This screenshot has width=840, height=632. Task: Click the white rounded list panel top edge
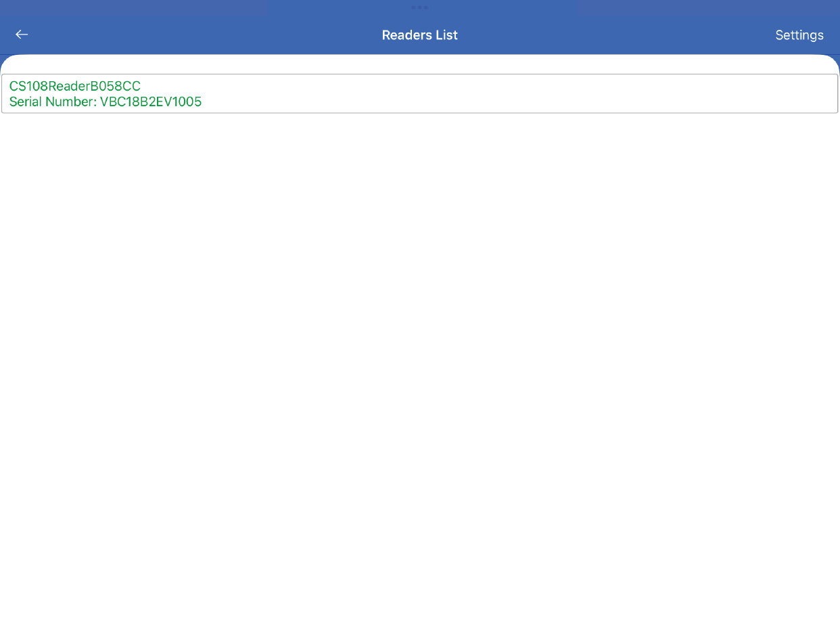point(419,64)
